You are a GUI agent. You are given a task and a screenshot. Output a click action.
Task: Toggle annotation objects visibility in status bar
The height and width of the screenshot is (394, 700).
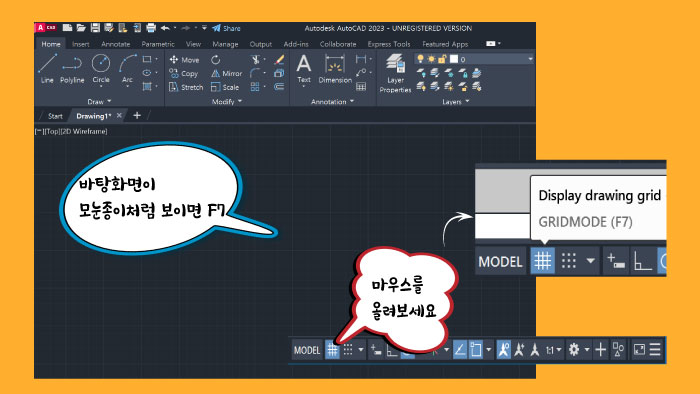pyautogui.click(x=504, y=349)
